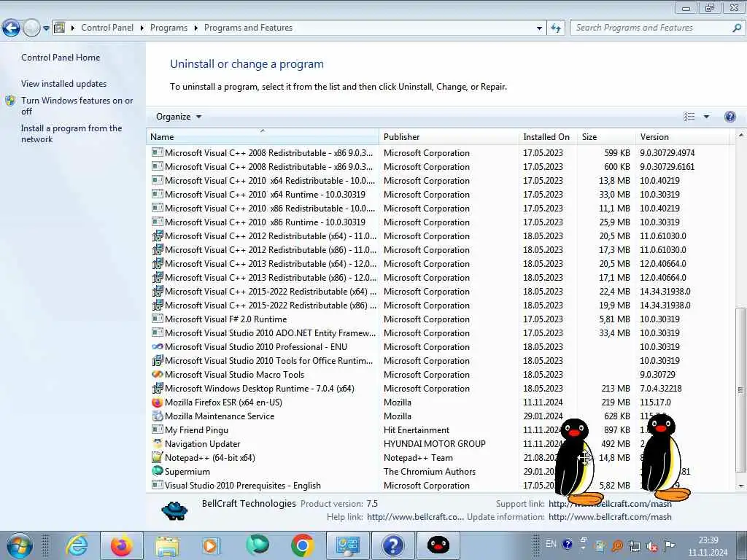Open the recent pages dropdown beside Forward
Image resolution: width=747 pixels, height=560 pixels.
click(x=46, y=28)
